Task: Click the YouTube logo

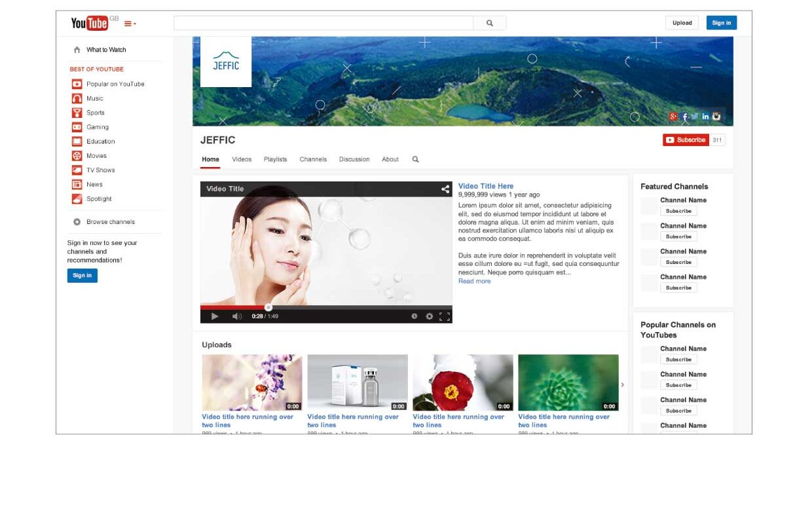Action: 90,24
